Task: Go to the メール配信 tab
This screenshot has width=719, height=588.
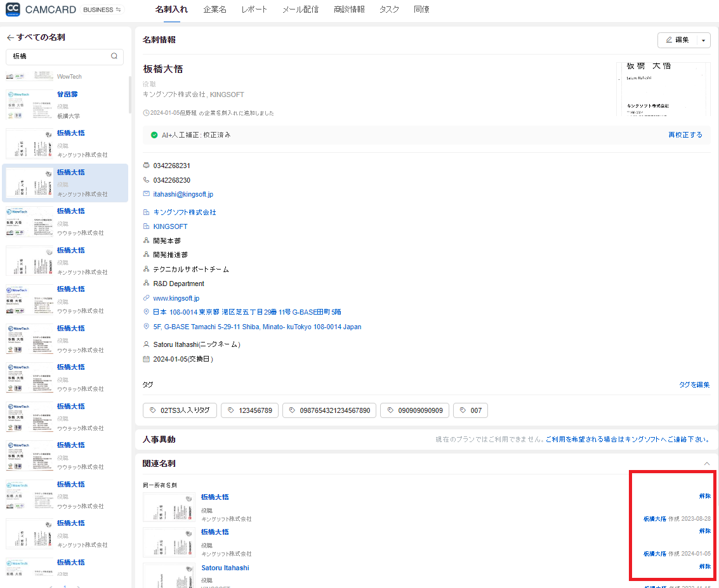Action: tap(300, 9)
